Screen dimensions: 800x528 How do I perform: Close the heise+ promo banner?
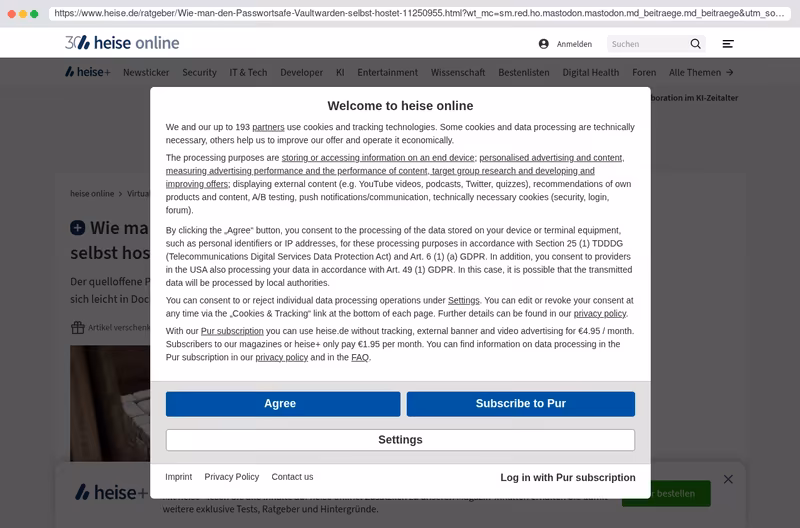[728, 479]
